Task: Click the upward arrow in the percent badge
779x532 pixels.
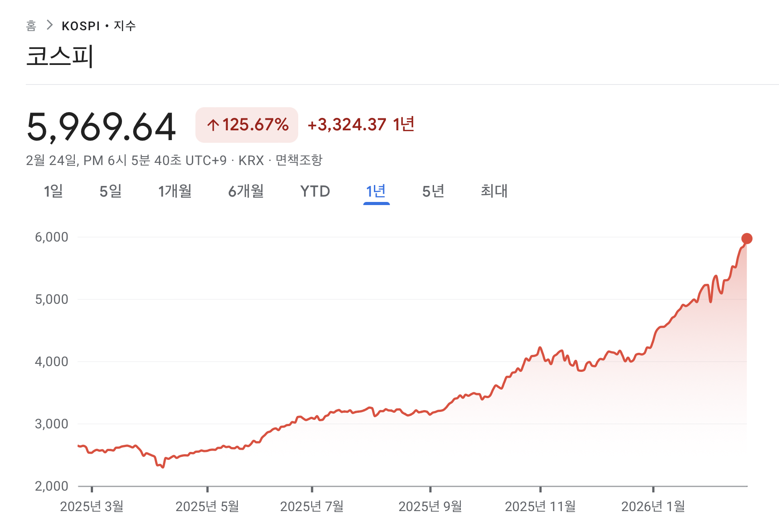Action: coord(213,125)
